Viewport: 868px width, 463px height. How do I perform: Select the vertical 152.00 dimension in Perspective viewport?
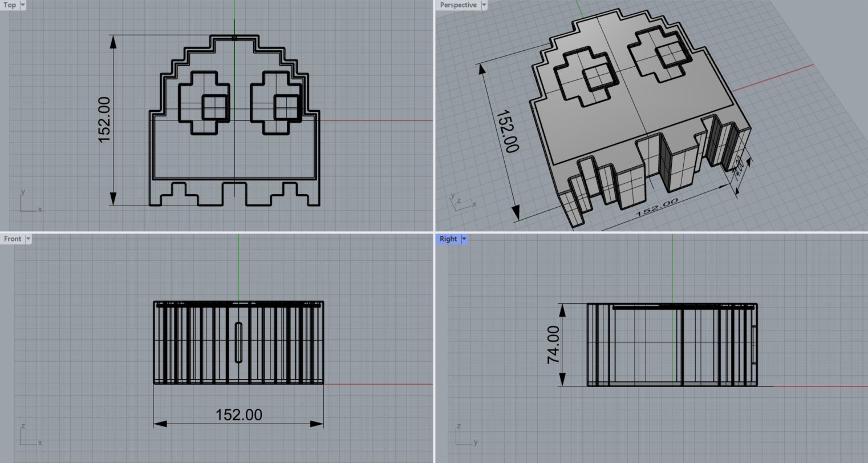tap(507, 131)
